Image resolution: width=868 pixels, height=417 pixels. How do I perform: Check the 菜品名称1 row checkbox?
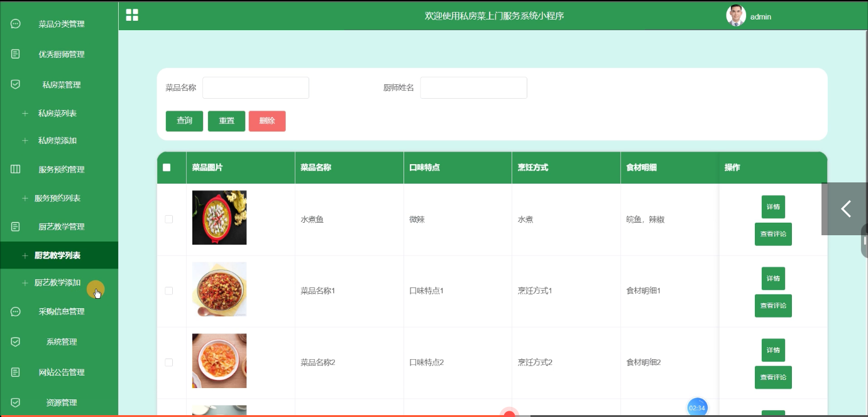point(168,291)
